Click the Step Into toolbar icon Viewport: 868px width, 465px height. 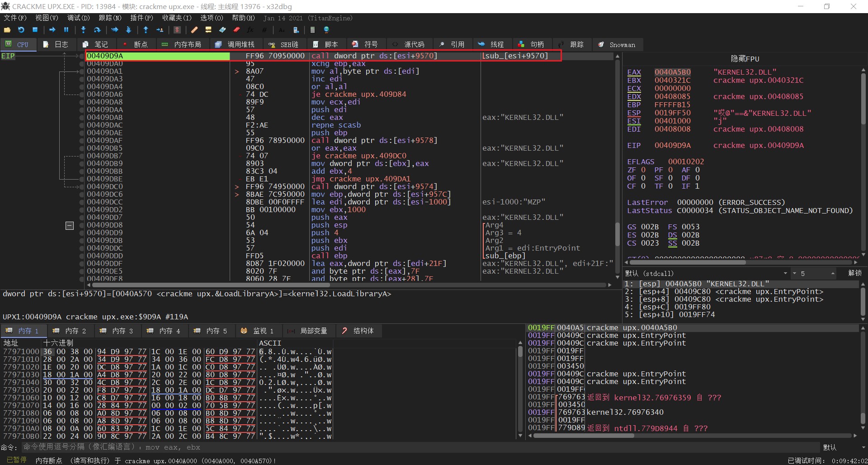(83, 30)
